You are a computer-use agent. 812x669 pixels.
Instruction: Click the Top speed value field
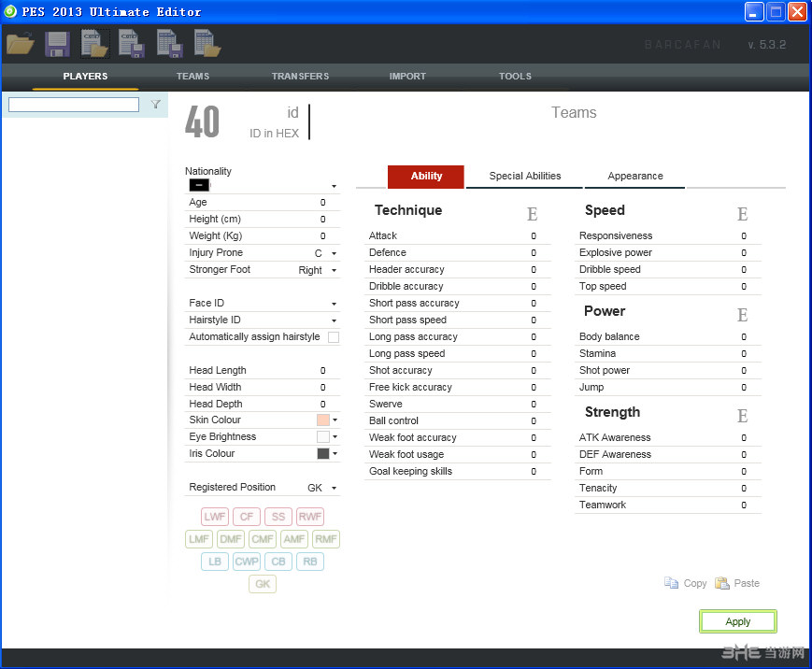tap(743, 286)
